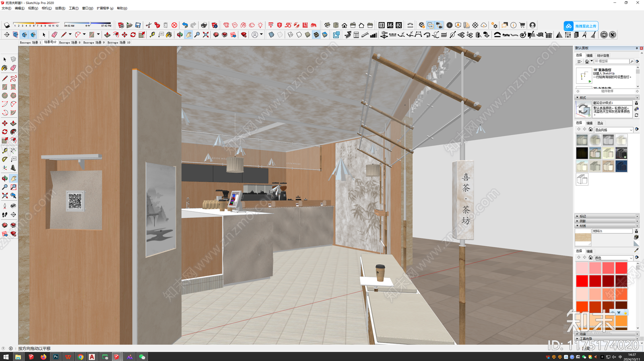Click the user account profile icon

[533, 25]
